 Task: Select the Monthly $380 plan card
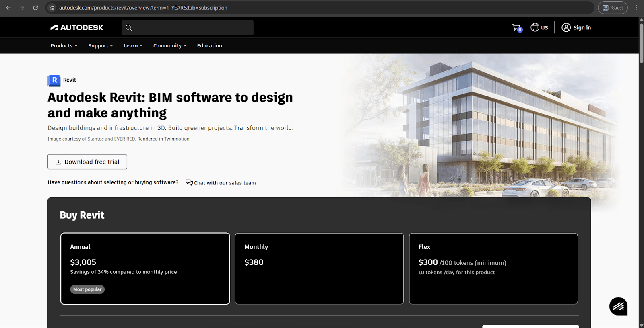tap(319, 269)
